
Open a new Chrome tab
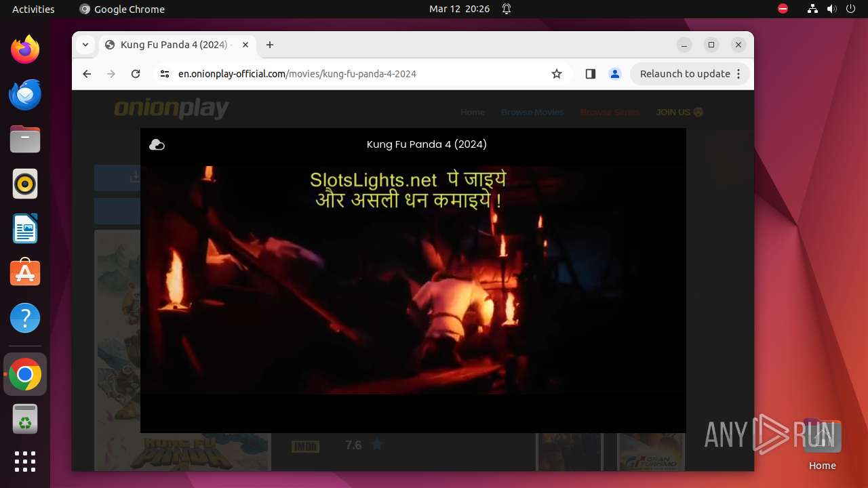coord(270,45)
